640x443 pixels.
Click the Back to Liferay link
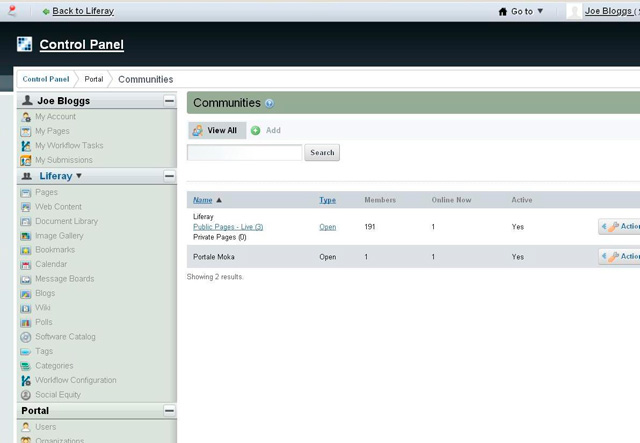coord(83,11)
